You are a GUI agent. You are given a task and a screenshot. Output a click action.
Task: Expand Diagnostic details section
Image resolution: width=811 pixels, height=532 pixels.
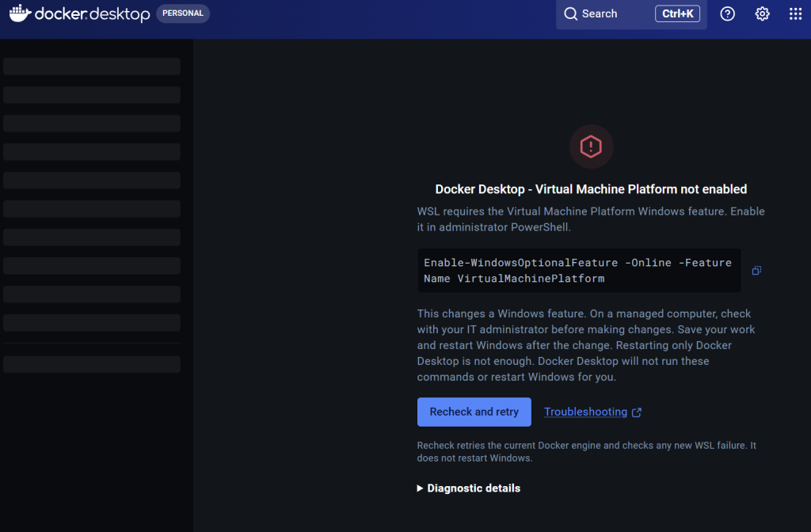[469, 488]
